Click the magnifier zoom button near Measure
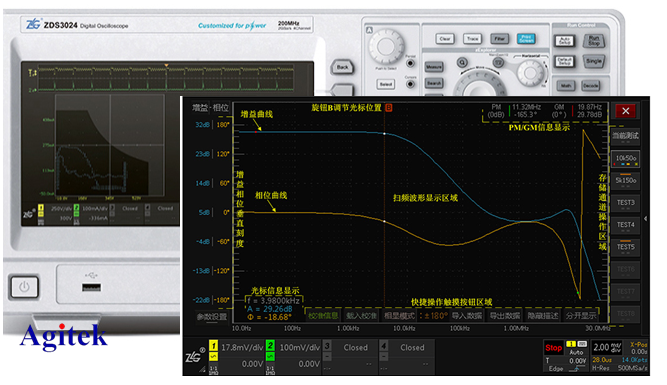This screenshot has height=385, width=667. pos(462,63)
